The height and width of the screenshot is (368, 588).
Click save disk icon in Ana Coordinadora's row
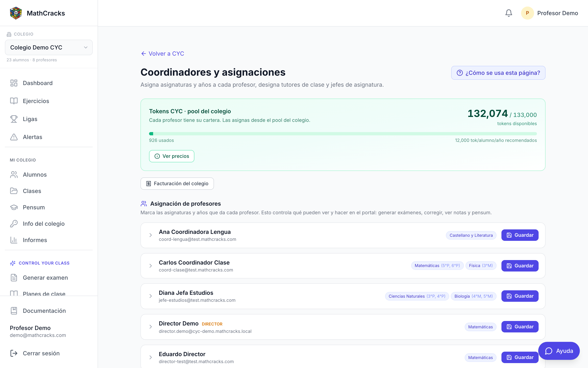509,235
